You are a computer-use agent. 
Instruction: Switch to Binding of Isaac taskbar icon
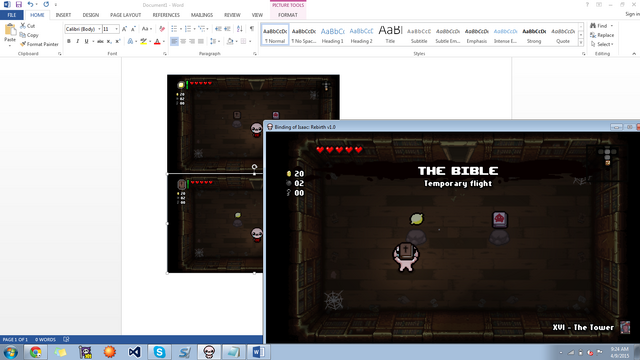pyautogui.click(x=209, y=352)
